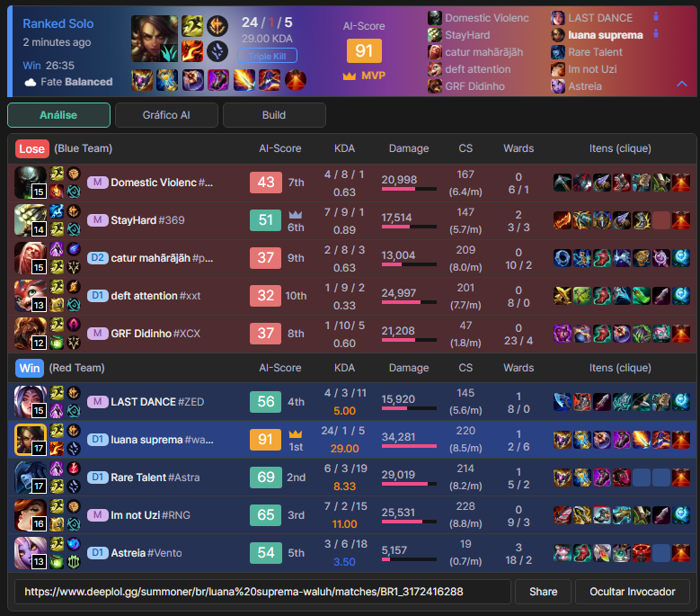
Task: Click the red trinket icon in header item row
Action: pos(296,80)
